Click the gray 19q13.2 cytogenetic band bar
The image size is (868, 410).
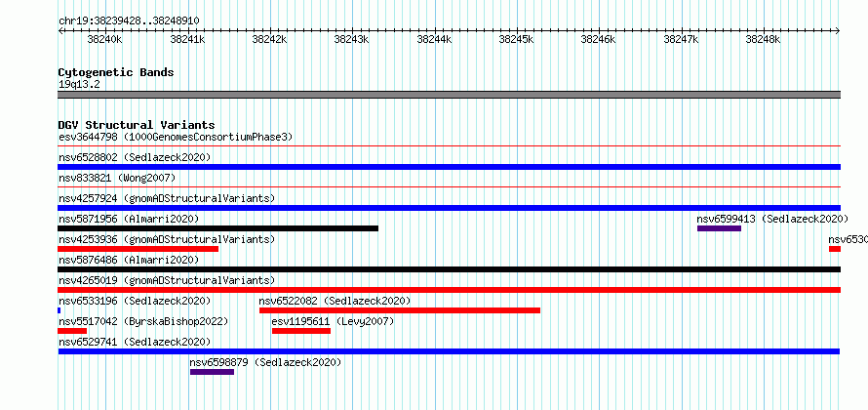(x=449, y=95)
